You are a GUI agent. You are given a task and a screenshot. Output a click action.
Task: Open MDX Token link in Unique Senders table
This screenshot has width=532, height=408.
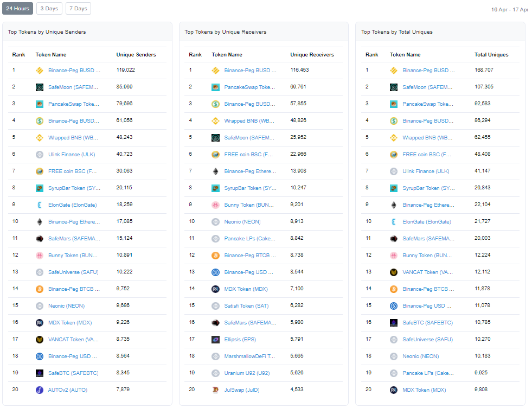coord(70,322)
